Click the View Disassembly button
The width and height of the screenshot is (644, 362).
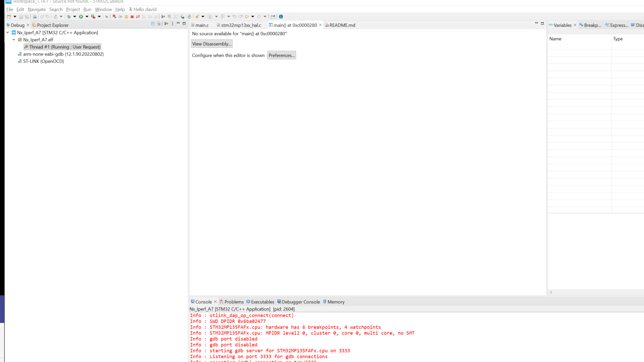pos(211,44)
